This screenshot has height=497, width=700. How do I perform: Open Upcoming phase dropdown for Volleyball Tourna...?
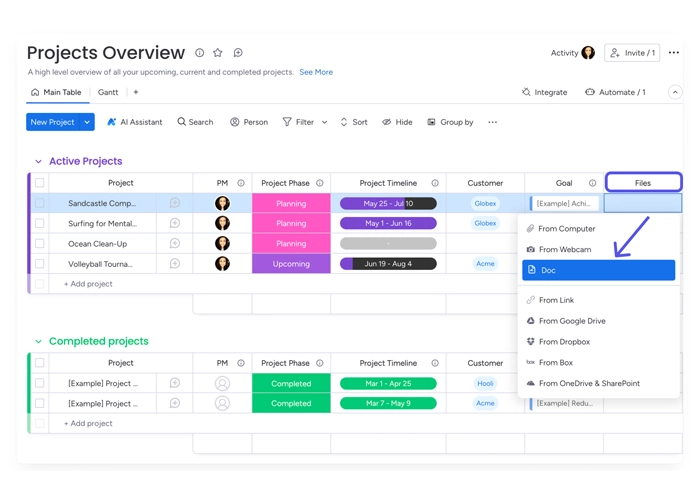[291, 264]
